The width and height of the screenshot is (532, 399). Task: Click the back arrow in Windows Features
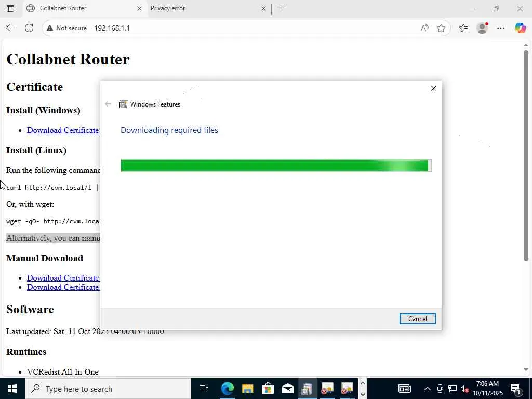pyautogui.click(x=108, y=104)
